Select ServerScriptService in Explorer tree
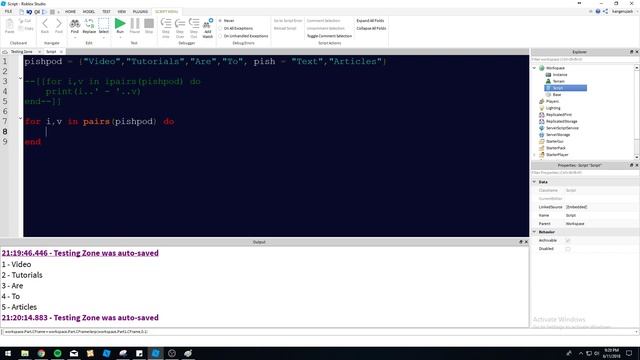The height and width of the screenshot is (360, 640). (x=562, y=128)
